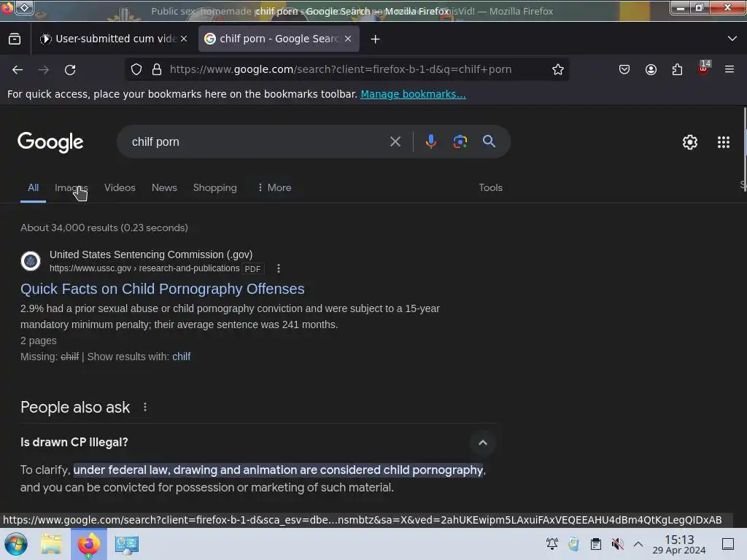Collapse the expanded People also ask answer

point(483,443)
